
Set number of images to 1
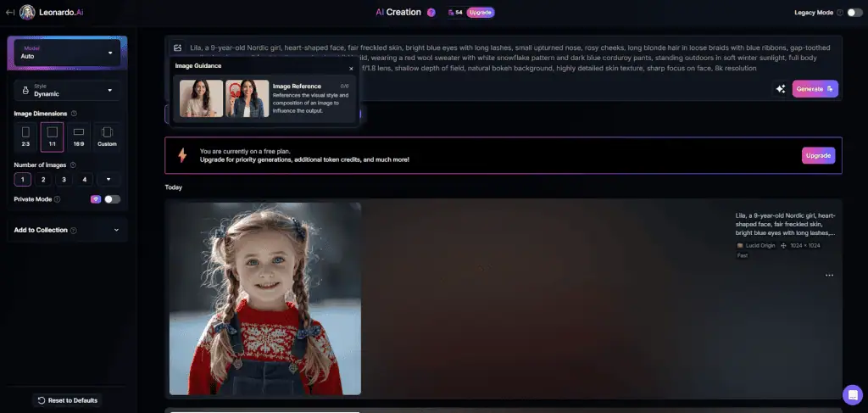[x=23, y=180]
